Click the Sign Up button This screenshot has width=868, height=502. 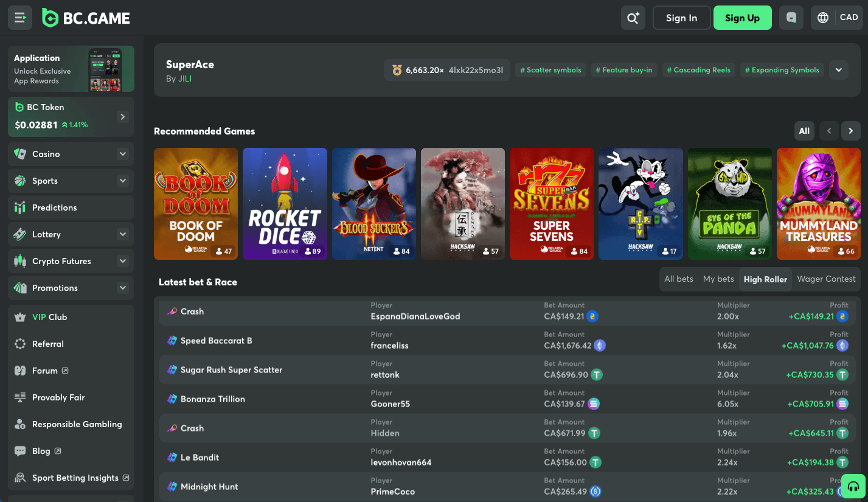(x=742, y=18)
